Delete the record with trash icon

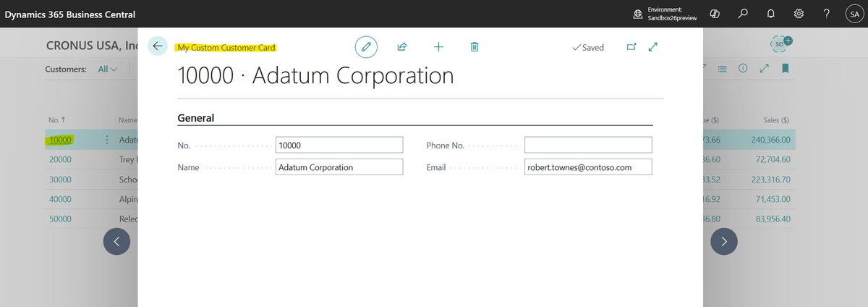coord(475,47)
